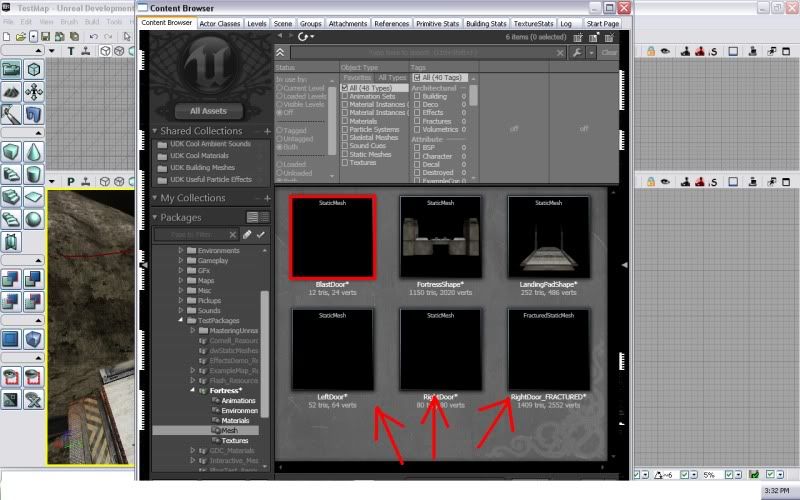Switch to the Actor Classes tab
This screenshot has height=500, width=800.
point(219,23)
